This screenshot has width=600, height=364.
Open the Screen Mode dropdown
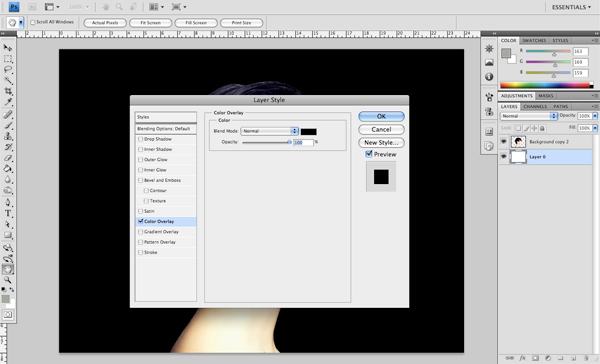click(179, 7)
